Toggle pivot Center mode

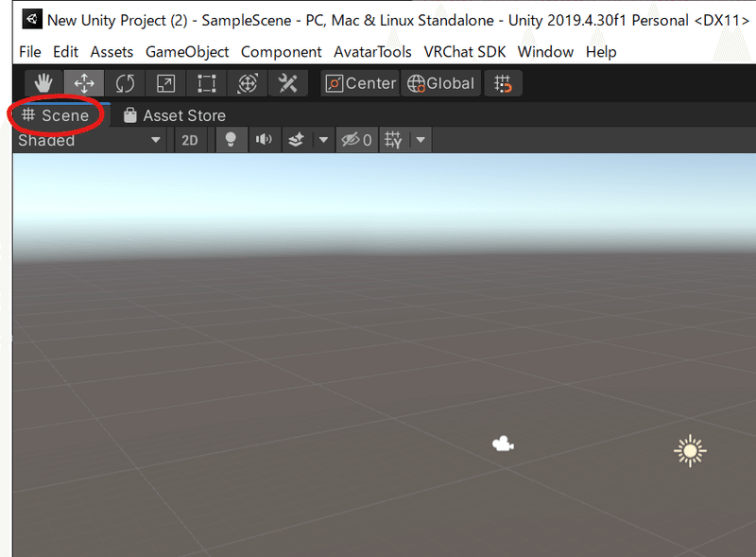coord(361,83)
